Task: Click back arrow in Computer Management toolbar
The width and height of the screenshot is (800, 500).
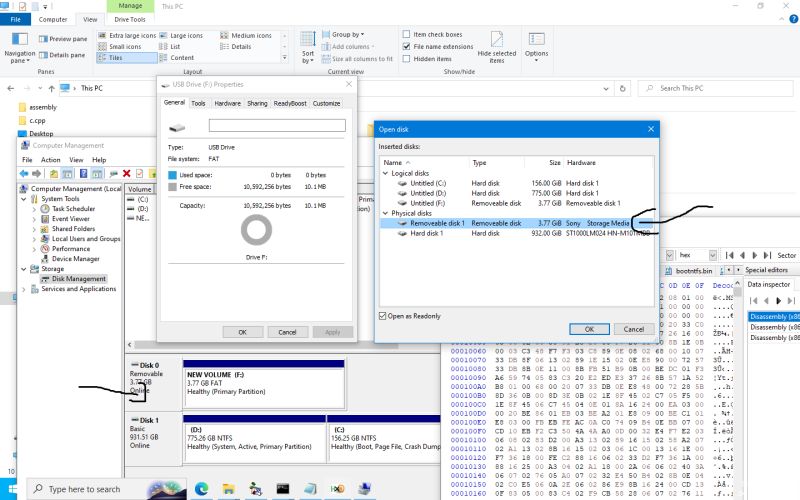Action: pyautogui.click(x=23, y=173)
